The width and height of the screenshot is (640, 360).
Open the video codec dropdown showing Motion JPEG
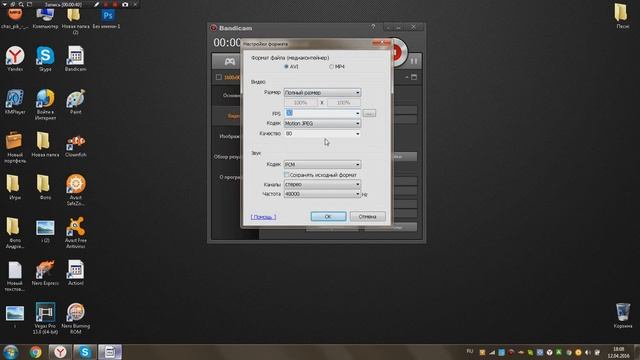pos(322,123)
